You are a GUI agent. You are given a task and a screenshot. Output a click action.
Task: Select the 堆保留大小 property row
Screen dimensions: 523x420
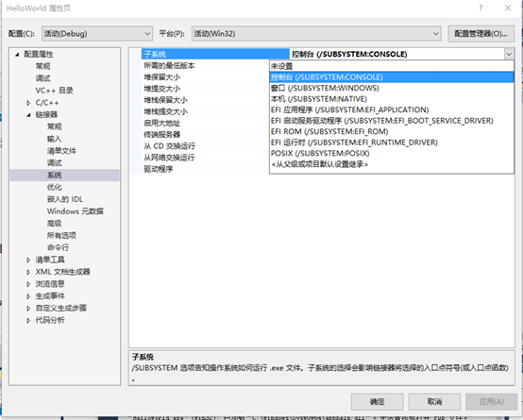(x=205, y=77)
